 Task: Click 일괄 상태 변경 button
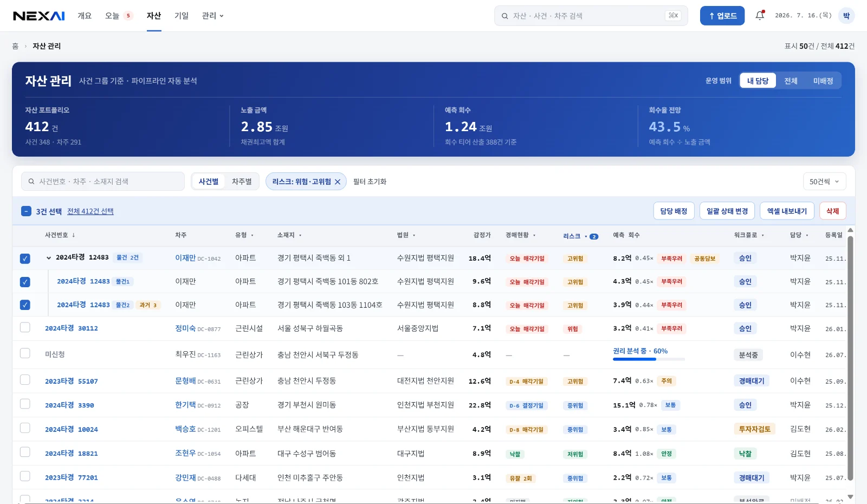coord(727,211)
